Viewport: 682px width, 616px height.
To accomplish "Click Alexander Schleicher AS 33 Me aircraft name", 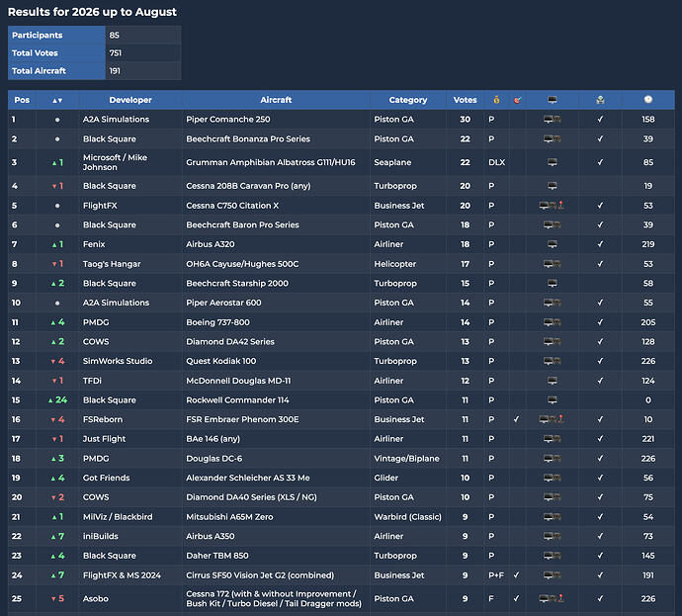I will click(248, 478).
